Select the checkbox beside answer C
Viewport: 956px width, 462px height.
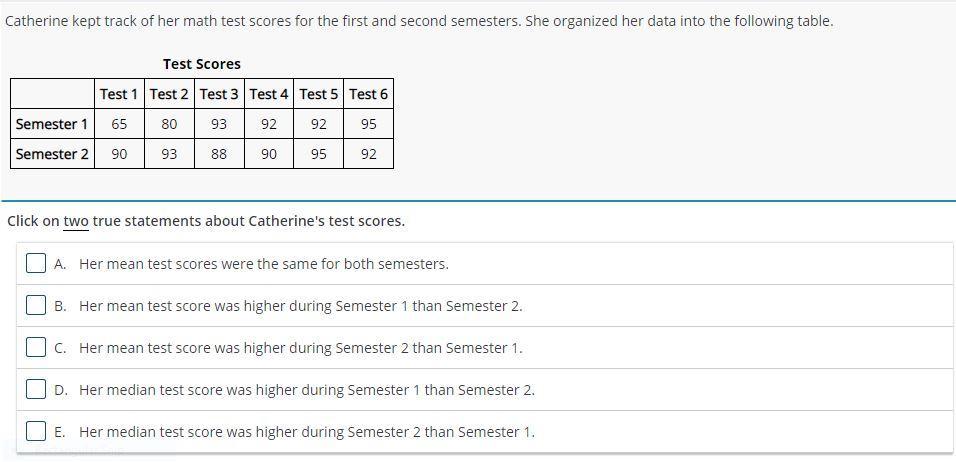36,348
